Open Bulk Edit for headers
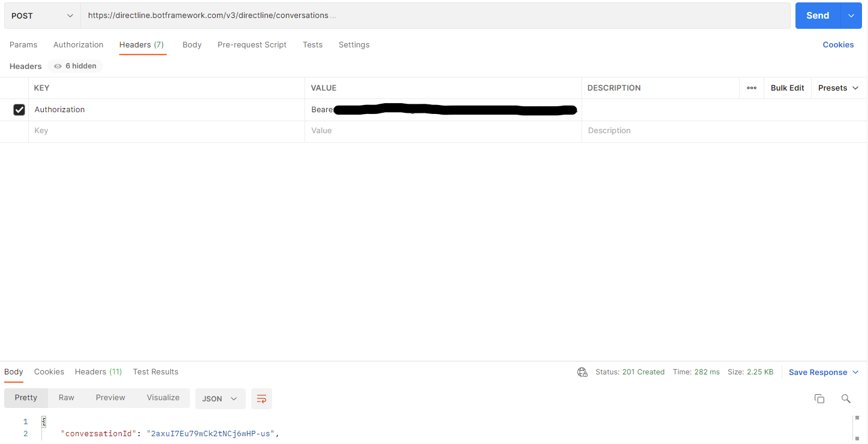Screen dimensions: 868x444 pos(787,88)
